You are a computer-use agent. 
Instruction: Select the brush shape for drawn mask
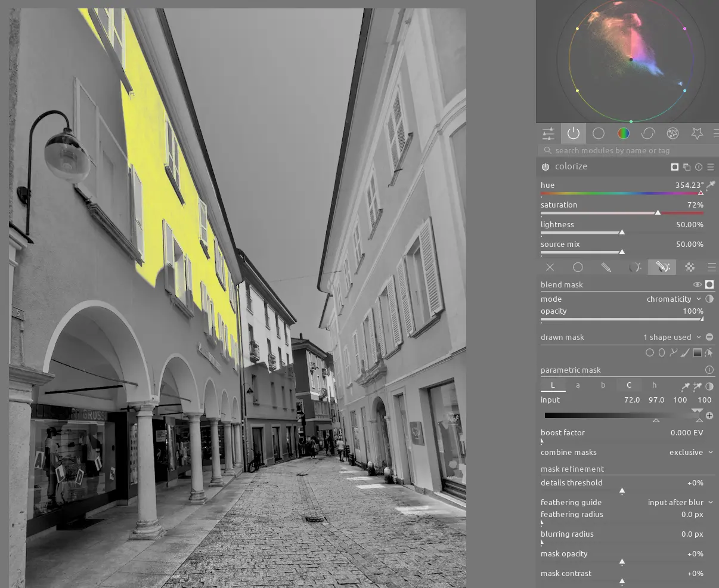(685, 353)
